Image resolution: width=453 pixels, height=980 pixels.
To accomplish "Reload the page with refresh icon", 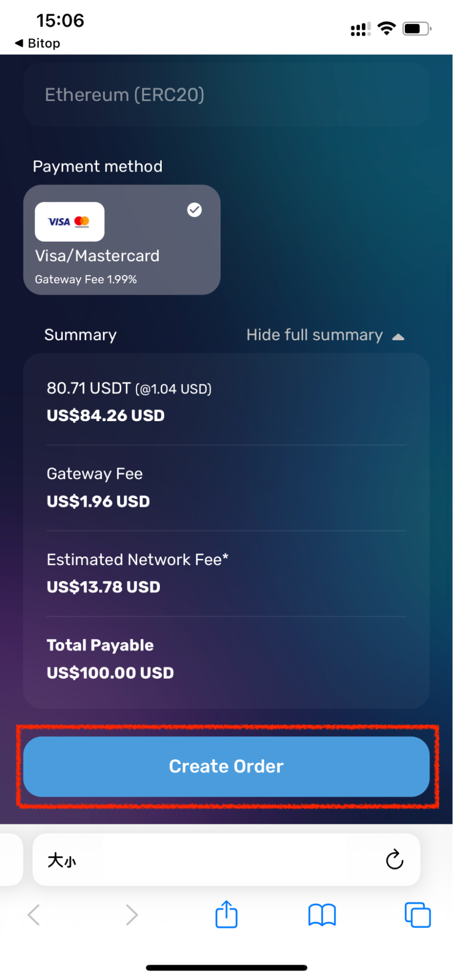I will [x=394, y=859].
